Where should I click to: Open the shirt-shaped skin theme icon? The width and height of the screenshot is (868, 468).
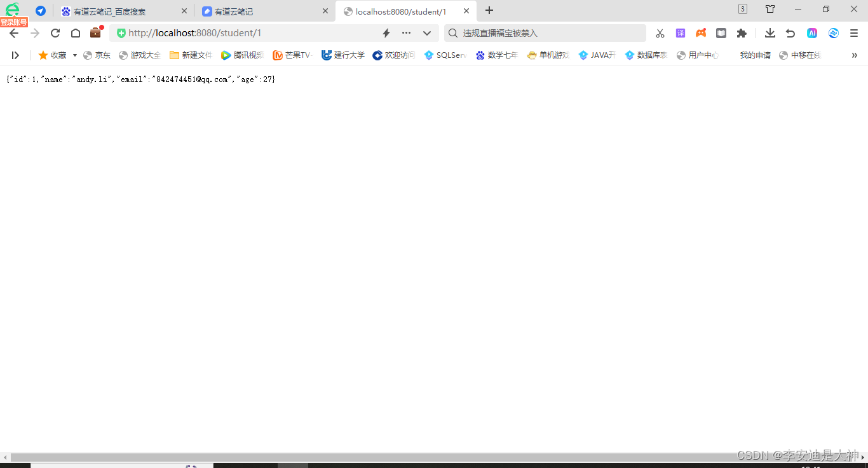pos(770,9)
